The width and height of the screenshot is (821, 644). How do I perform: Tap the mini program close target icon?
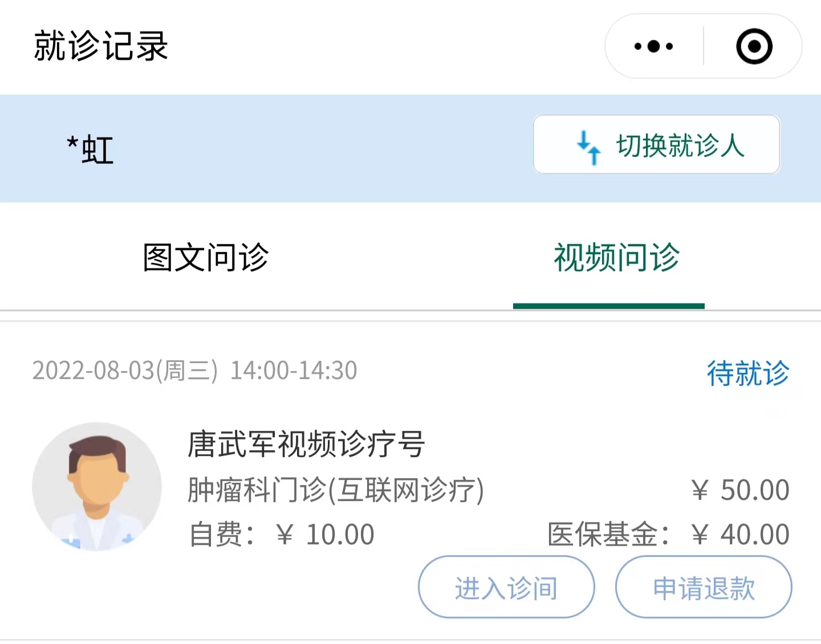click(x=754, y=46)
